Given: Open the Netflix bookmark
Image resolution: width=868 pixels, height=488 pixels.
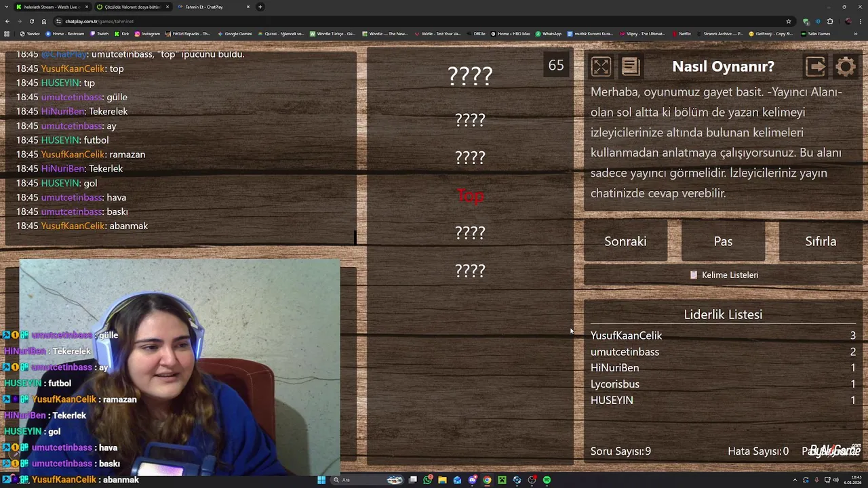Looking at the screenshot, I should pos(682,34).
